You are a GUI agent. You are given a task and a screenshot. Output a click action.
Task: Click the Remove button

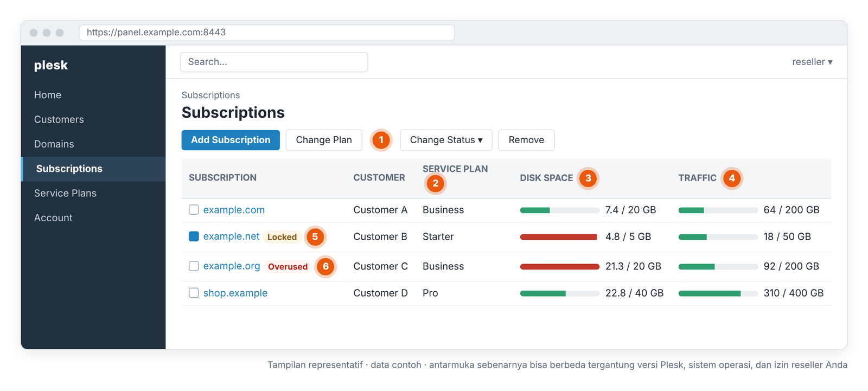526,140
